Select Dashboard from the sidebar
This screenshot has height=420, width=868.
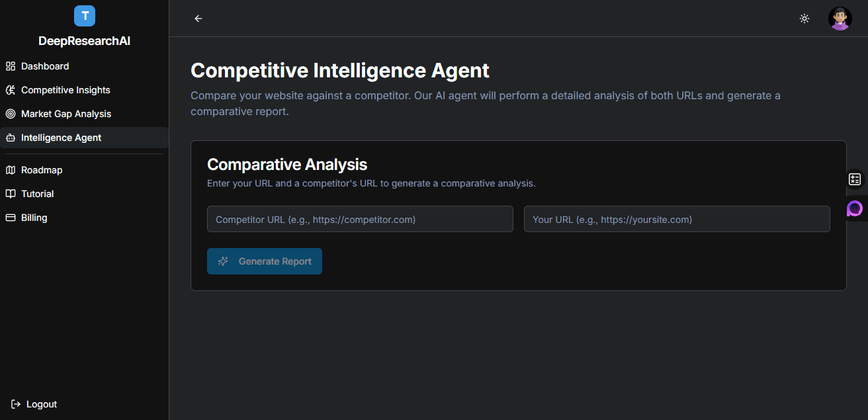[x=45, y=65]
